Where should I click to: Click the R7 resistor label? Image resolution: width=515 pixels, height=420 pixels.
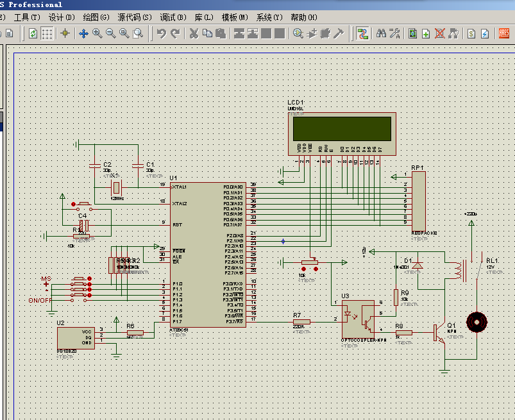(x=297, y=315)
